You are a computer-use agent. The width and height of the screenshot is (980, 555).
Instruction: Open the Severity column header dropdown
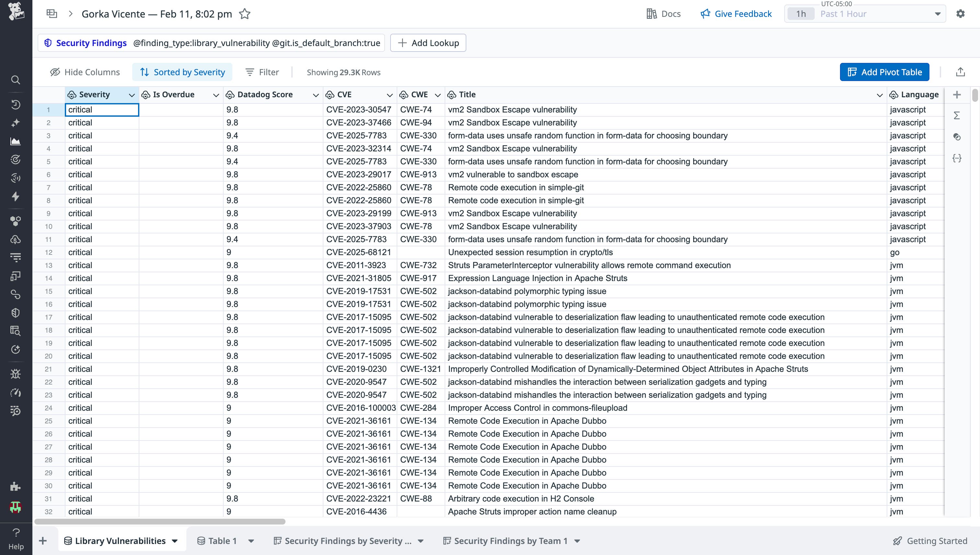pos(132,95)
